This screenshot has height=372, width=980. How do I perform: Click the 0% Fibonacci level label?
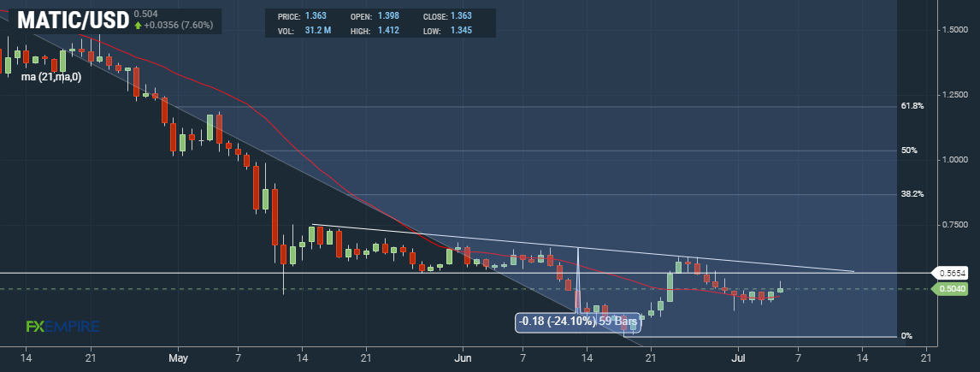click(906, 336)
